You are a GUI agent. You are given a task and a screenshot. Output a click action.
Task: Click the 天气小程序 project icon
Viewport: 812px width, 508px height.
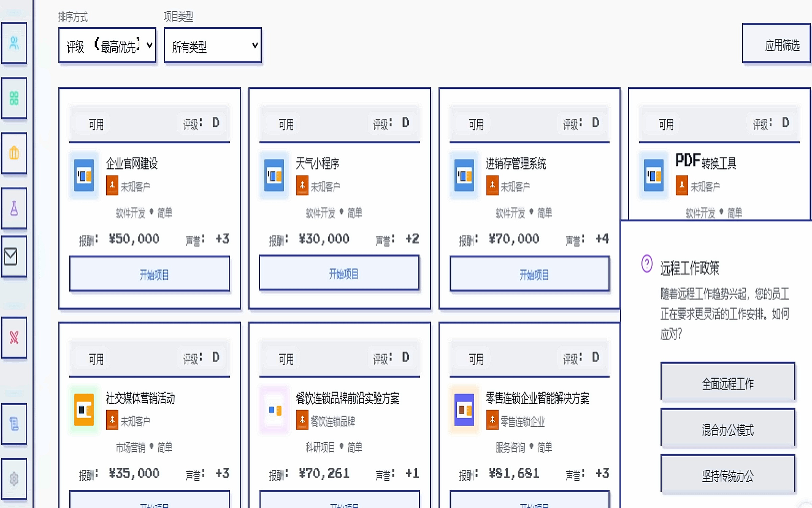pos(274,175)
